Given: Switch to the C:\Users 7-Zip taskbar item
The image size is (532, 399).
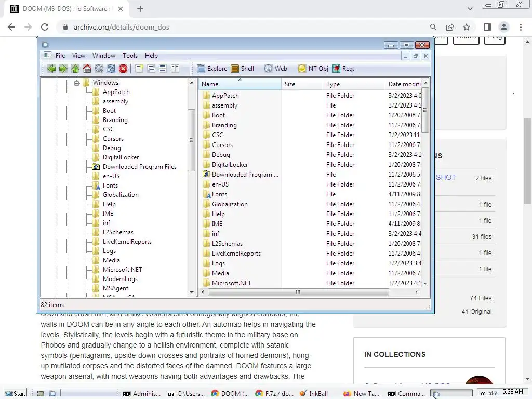Looking at the screenshot, I should pyautogui.click(x=185, y=394).
